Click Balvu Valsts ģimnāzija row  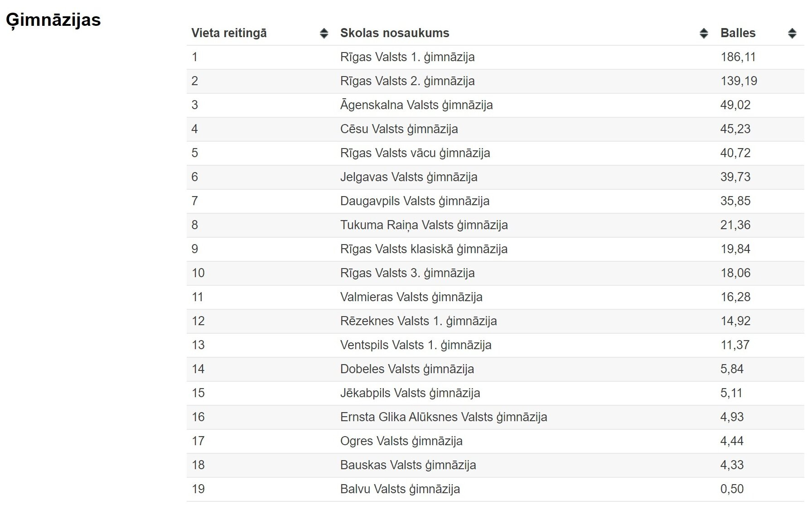pyautogui.click(x=400, y=489)
